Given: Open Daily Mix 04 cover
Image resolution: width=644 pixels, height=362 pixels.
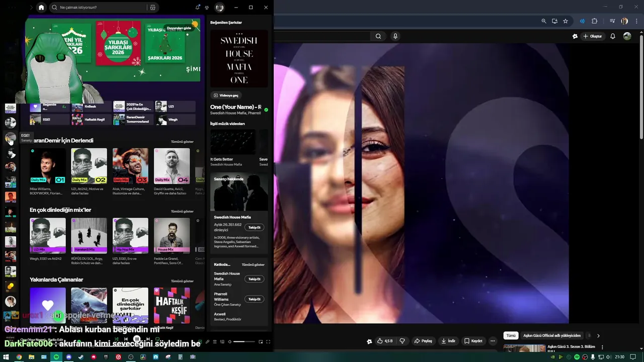Looking at the screenshot, I should [x=172, y=166].
